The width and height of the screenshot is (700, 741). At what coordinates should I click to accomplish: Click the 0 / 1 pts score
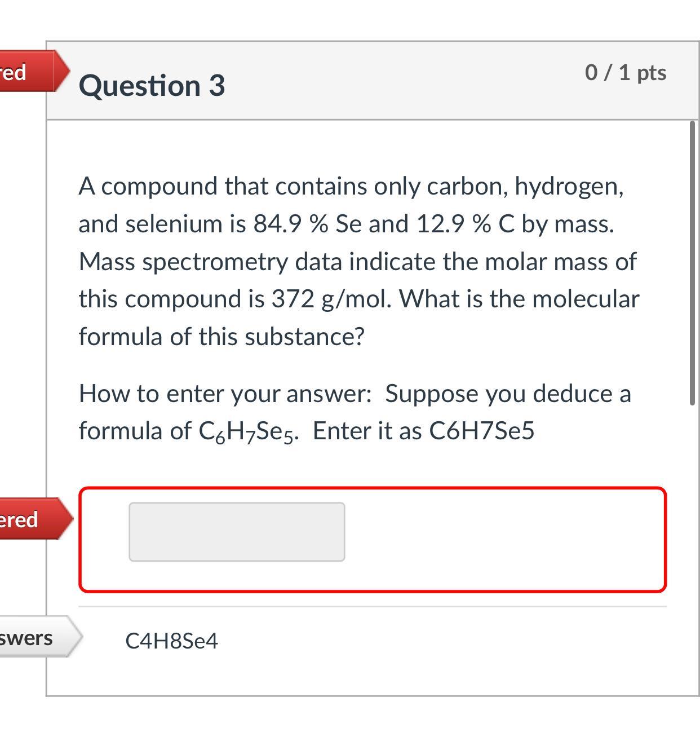point(626,72)
